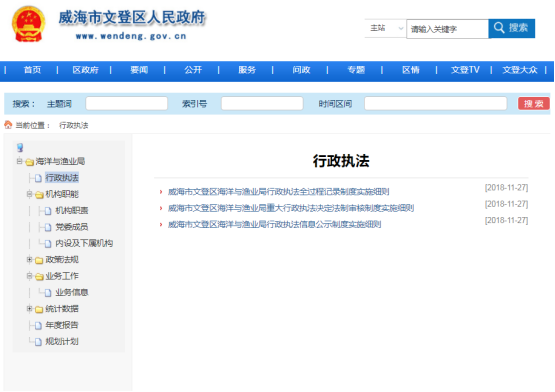The width and height of the screenshot is (555, 392).
Task: Select 统计数据 in the tree
Action: [x=62, y=309]
